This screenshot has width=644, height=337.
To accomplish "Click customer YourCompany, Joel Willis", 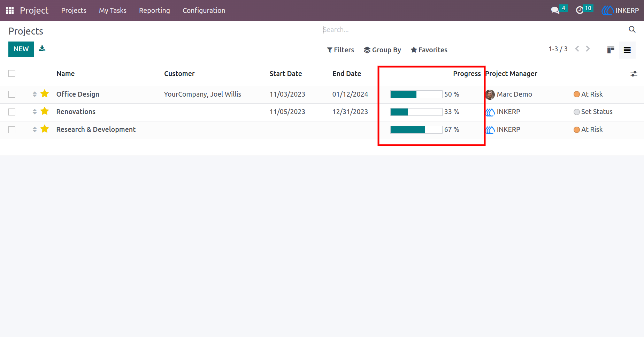I will [202, 94].
